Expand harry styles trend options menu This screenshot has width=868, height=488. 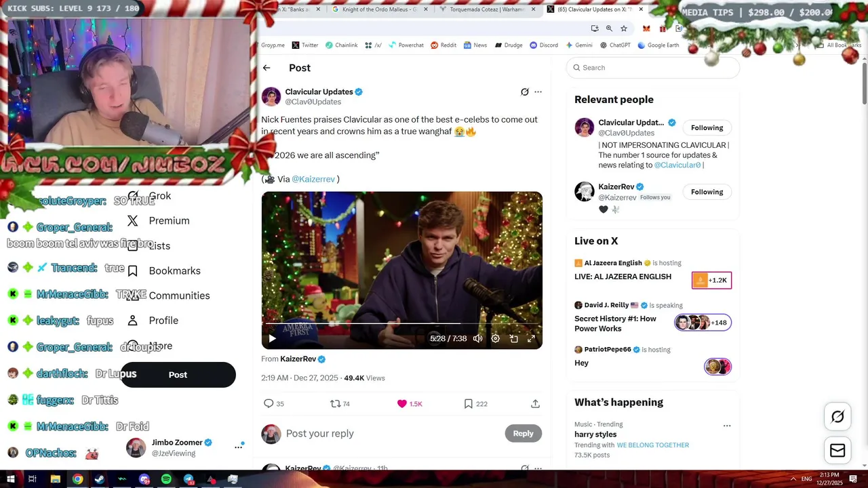(727, 426)
